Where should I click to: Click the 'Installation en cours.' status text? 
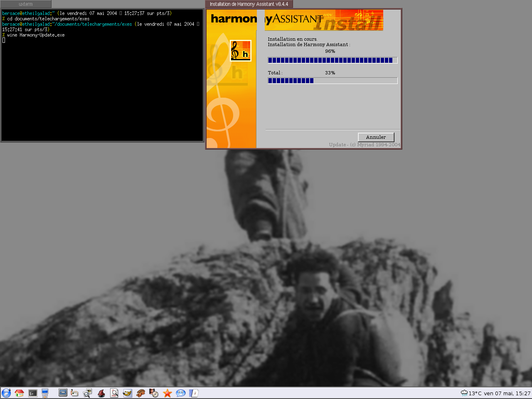(x=293, y=39)
